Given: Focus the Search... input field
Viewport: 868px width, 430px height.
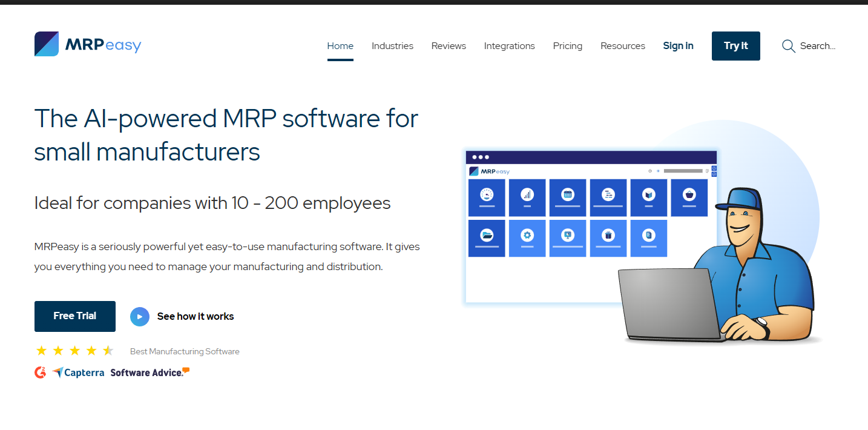Looking at the screenshot, I should tap(818, 46).
